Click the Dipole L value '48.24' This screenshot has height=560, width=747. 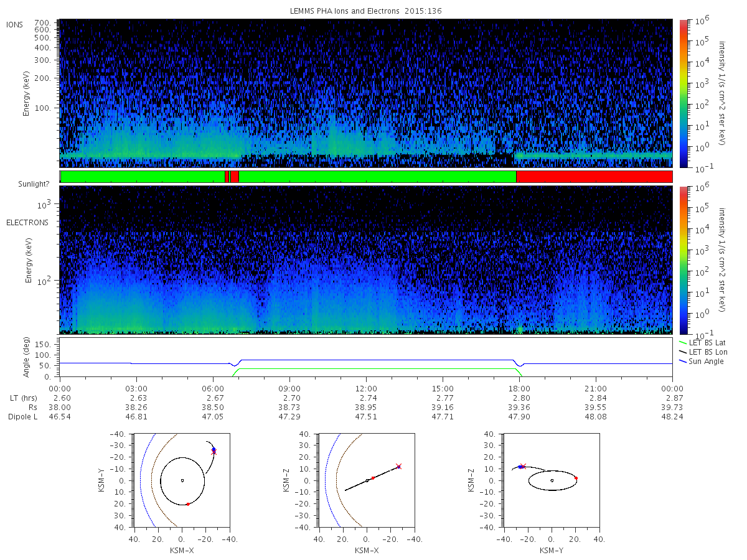(672, 417)
